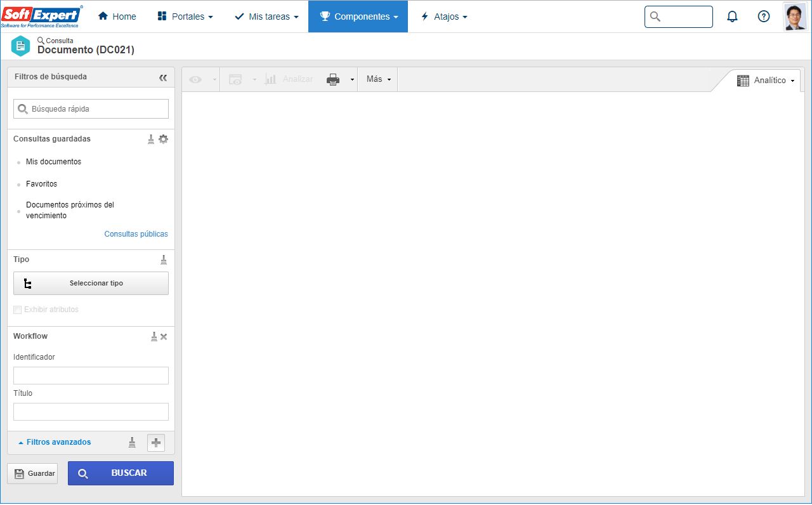The height and width of the screenshot is (505, 812).
Task: Clear the Workflow filter with broom icon
Action: pos(154,336)
